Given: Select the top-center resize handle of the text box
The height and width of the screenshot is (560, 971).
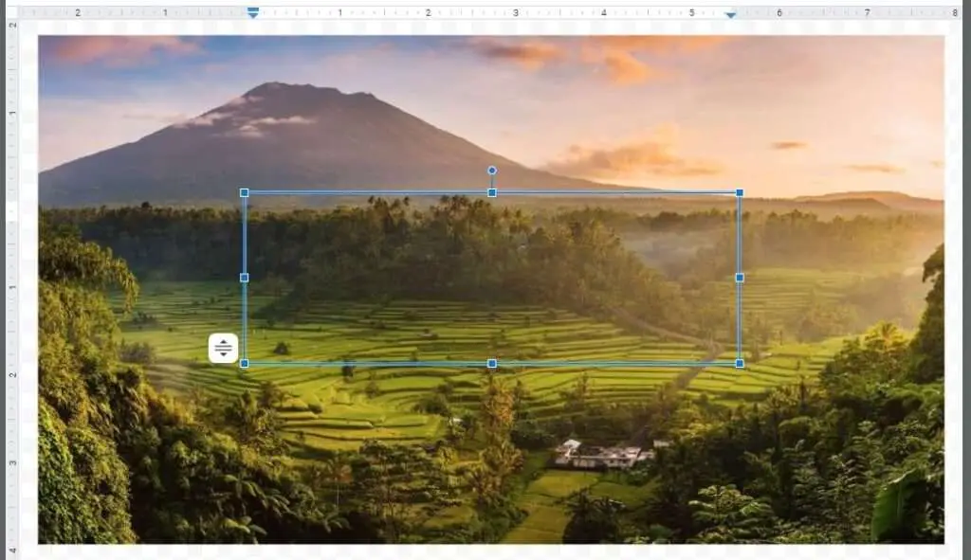Looking at the screenshot, I should click(492, 193).
